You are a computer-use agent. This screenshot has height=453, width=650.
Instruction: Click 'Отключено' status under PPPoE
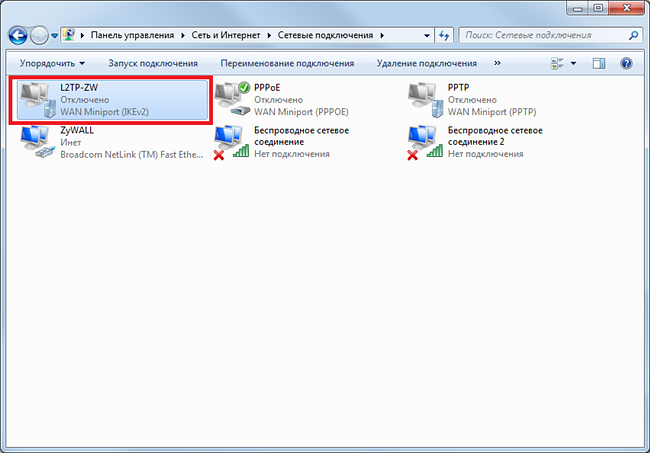click(x=279, y=100)
